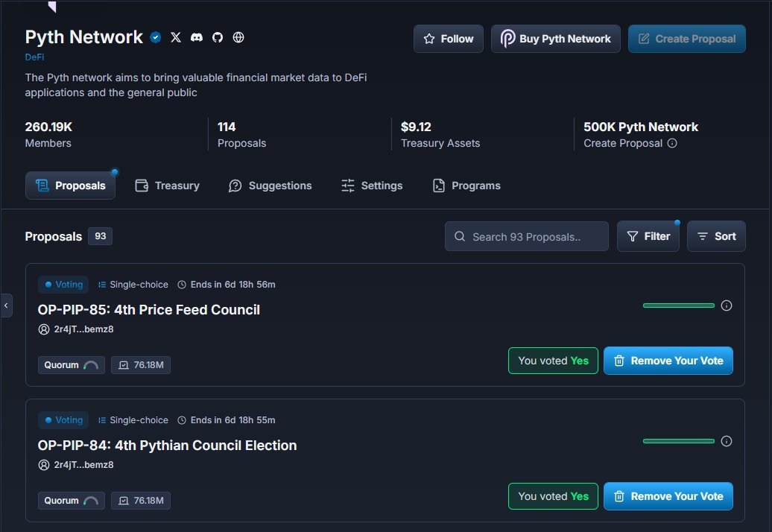Click the Pyth logo in Buy button
Image resolution: width=772 pixels, height=532 pixels.
[x=507, y=39]
